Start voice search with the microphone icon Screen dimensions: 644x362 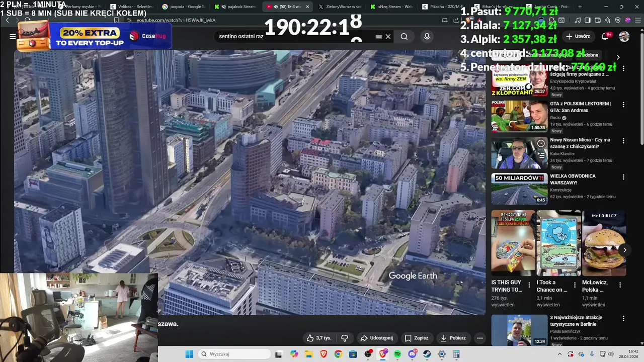tap(427, 37)
